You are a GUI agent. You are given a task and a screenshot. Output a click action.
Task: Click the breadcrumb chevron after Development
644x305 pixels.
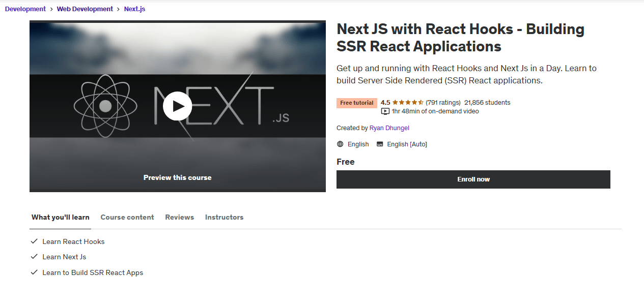[51, 9]
